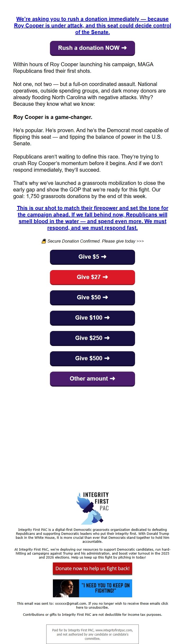This screenshot has width=185, height=644.
Task: Click the unsubscribe link text
Action: [92, 607]
